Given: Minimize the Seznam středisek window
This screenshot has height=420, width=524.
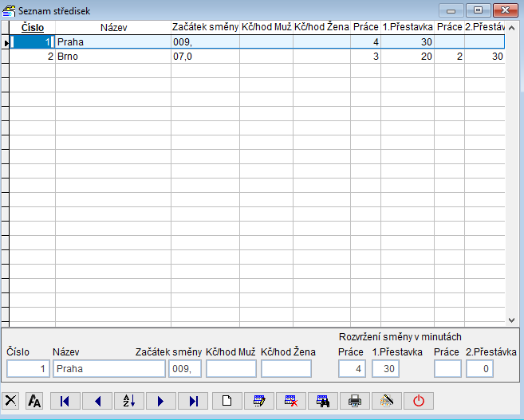Looking at the screenshot, I should coord(451,10).
